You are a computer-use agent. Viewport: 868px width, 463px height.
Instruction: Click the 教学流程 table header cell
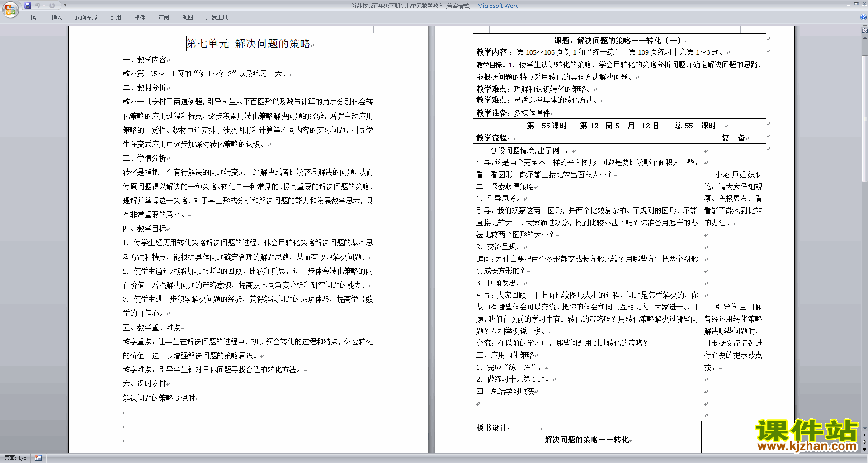coord(586,138)
